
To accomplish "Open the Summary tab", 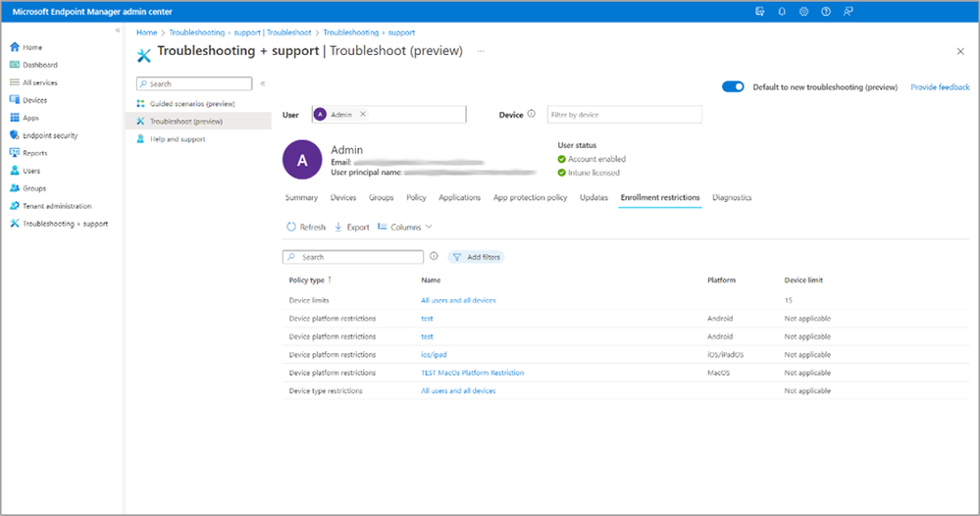I will pyautogui.click(x=301, y=197).
